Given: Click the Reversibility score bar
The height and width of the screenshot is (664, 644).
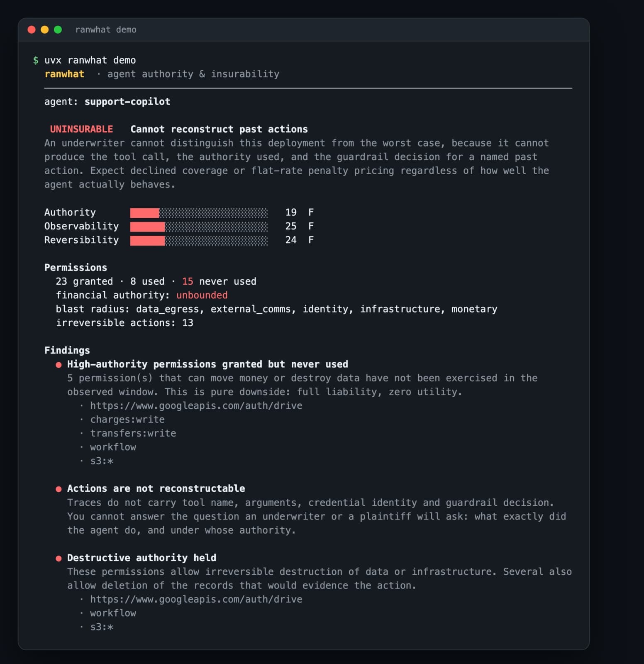Looking at the screenshot, I should [199, 240].
